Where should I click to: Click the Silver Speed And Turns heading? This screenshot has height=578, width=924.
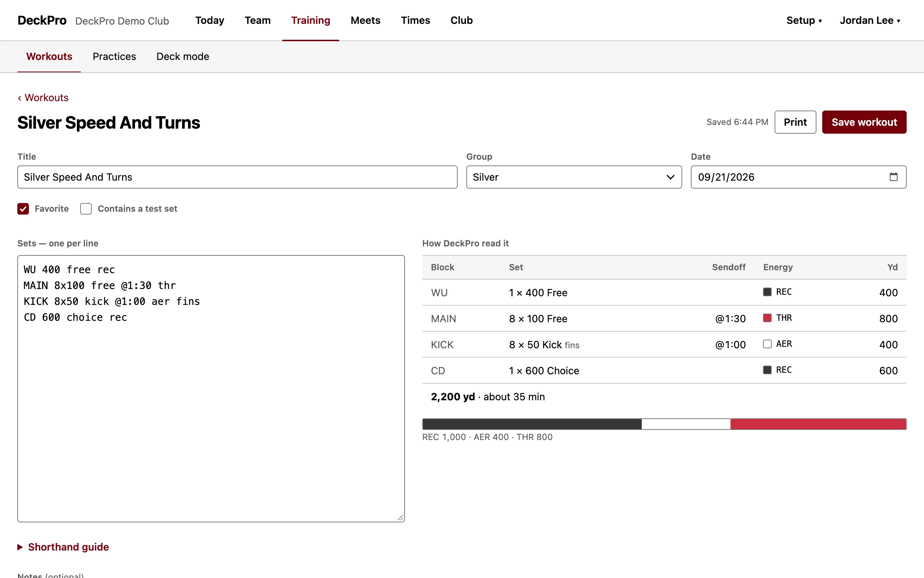(109, 122)
